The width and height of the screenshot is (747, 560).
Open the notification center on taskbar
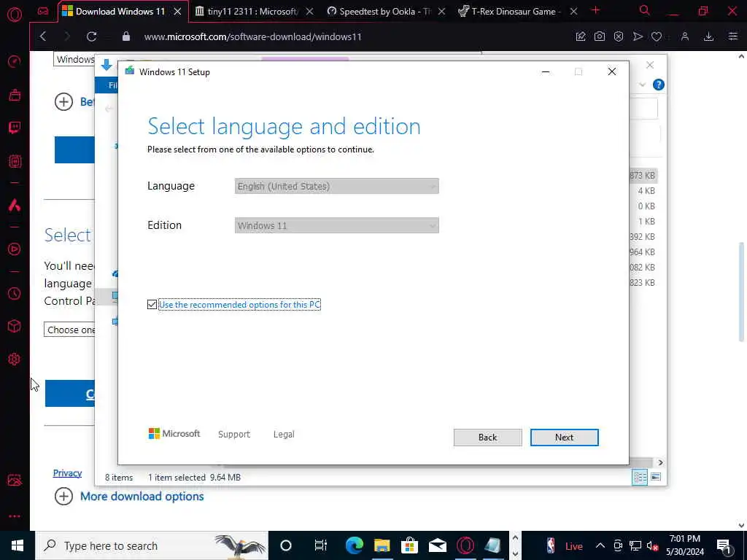click(724, 545)
